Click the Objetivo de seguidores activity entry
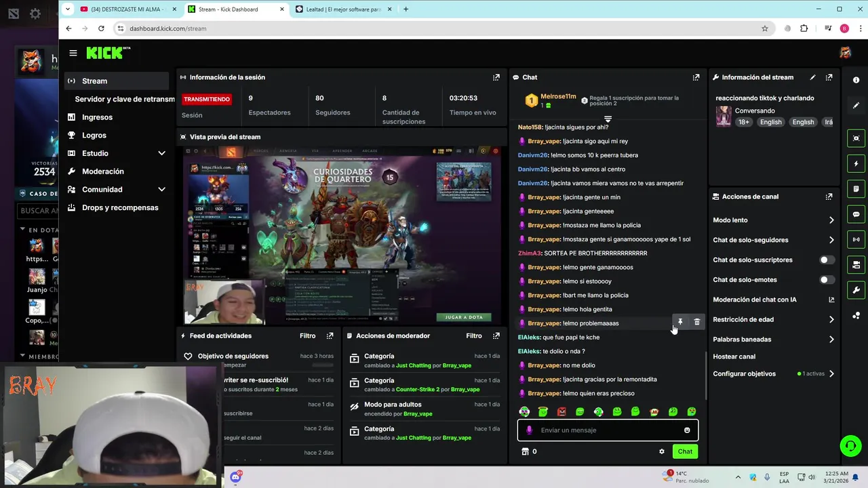This screenshot has height=488, width=868. tap(257, 360)
